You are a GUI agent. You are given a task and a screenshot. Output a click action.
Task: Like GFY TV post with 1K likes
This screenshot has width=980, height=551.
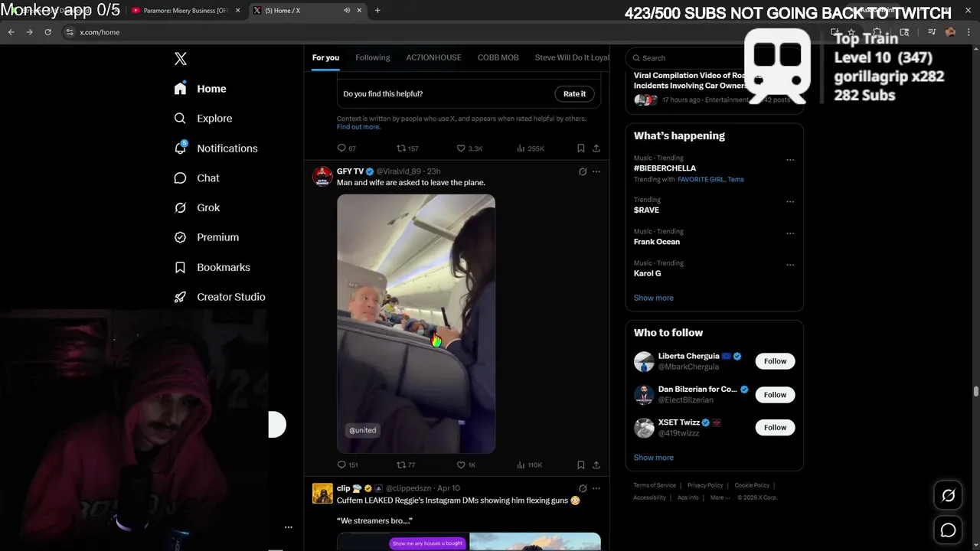[466, 465]
